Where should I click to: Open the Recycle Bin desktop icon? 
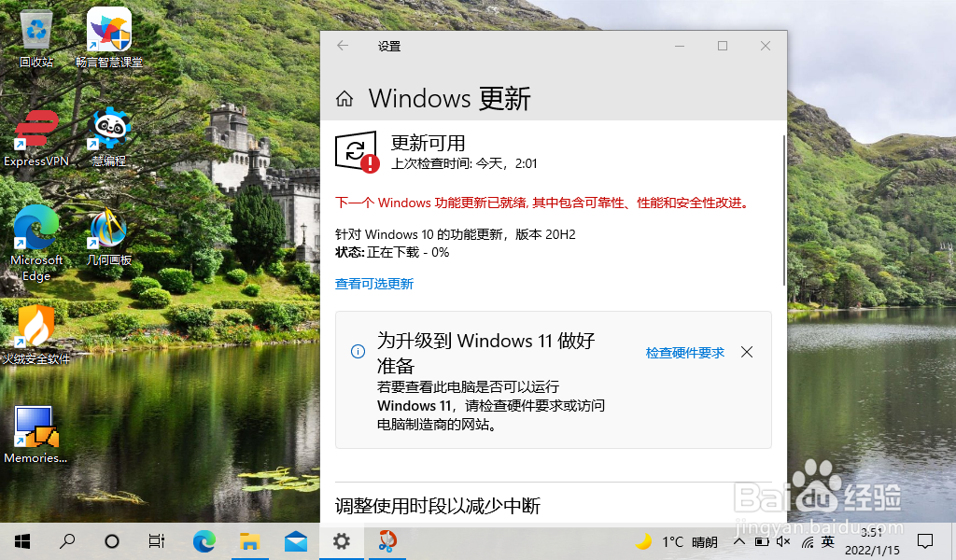click(36, 39)
